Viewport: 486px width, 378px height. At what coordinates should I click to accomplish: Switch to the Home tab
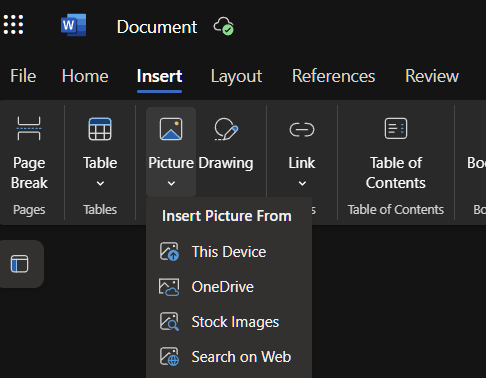(x=85, y=76)
